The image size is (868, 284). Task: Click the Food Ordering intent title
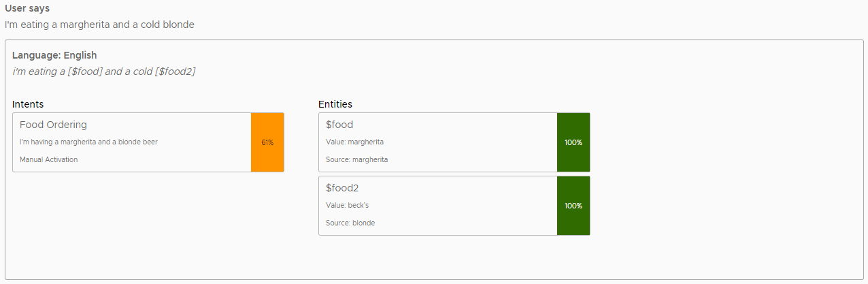click(53, 125)
